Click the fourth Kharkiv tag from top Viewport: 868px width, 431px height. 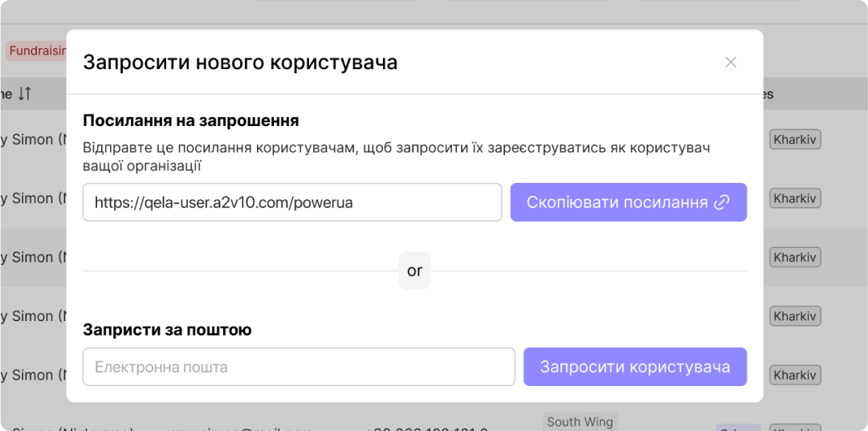click(794, 316)
